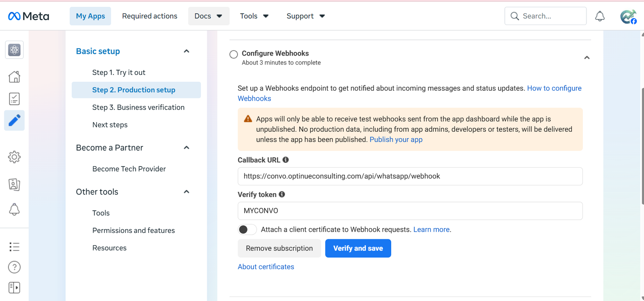Focus the Callback URL field

tap(410, 176)
